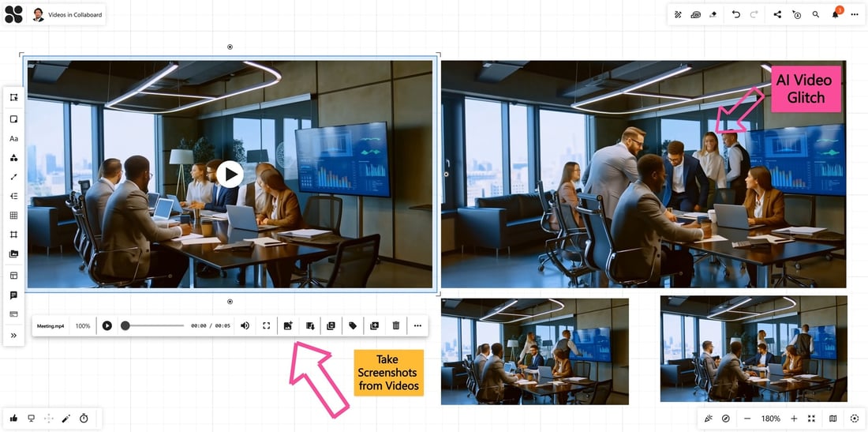This screenshot has width=868, height=432.
Task: Open the search magnifier
Action: 815,15
